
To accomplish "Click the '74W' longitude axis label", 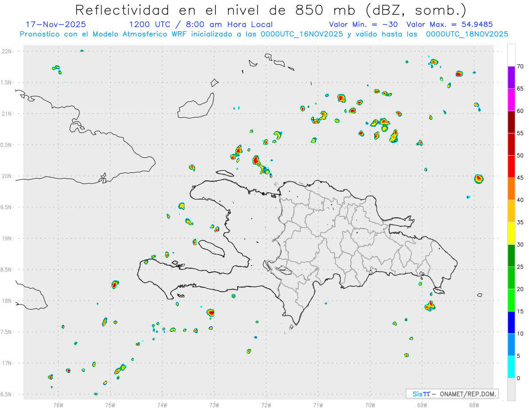I will (x=162, y=405).
